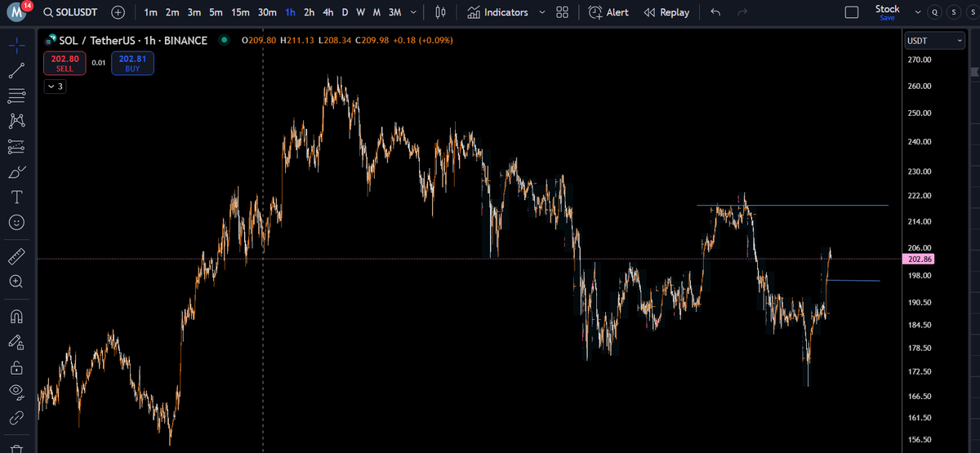Open the indicator templates grid icon

pos(562,13)
